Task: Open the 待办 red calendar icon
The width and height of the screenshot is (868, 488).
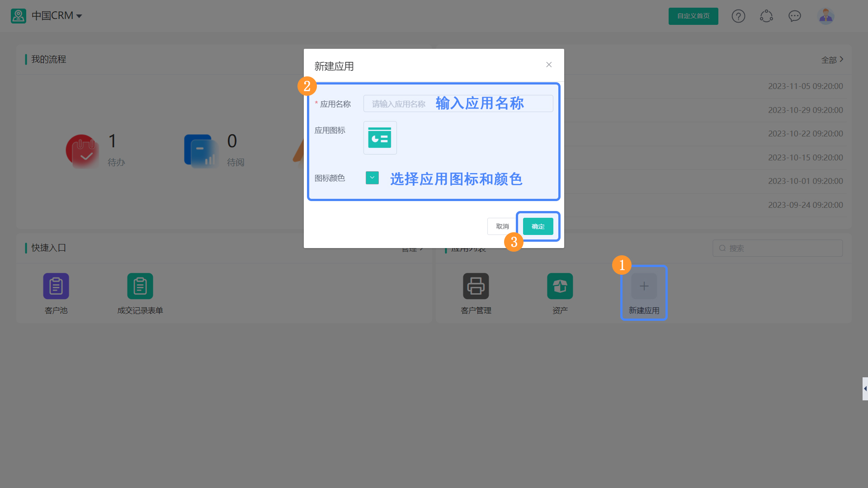Action: pos(82,151)
